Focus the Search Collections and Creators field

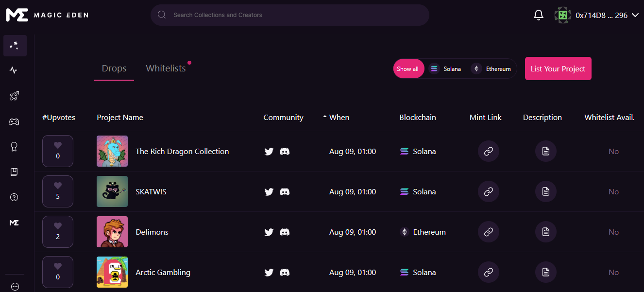click(x=290, y=15)
